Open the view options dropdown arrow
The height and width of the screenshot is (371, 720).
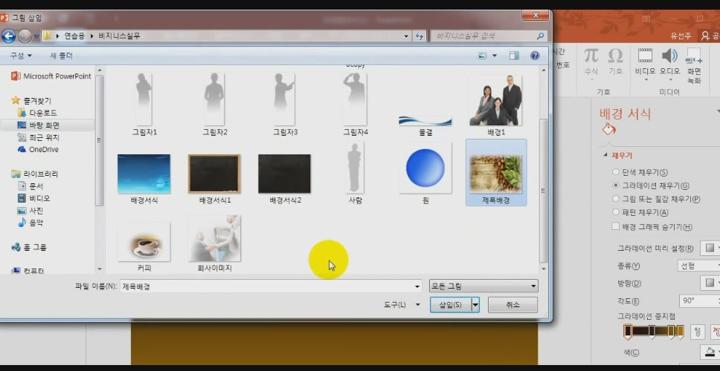tap(495, 56)
